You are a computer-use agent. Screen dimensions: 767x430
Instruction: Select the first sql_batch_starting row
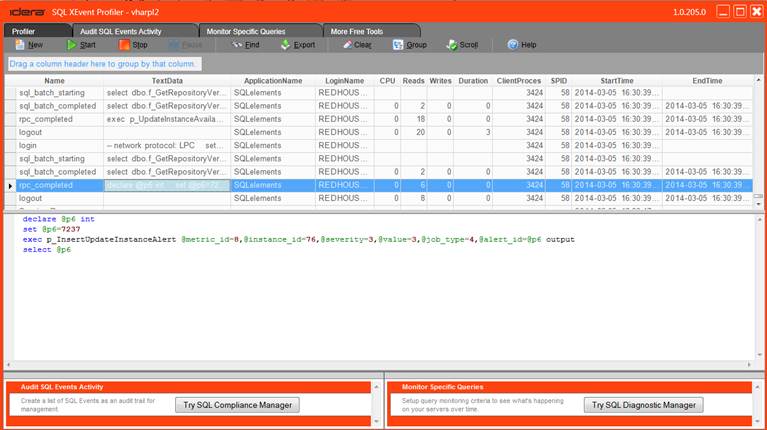click(379, 93)
